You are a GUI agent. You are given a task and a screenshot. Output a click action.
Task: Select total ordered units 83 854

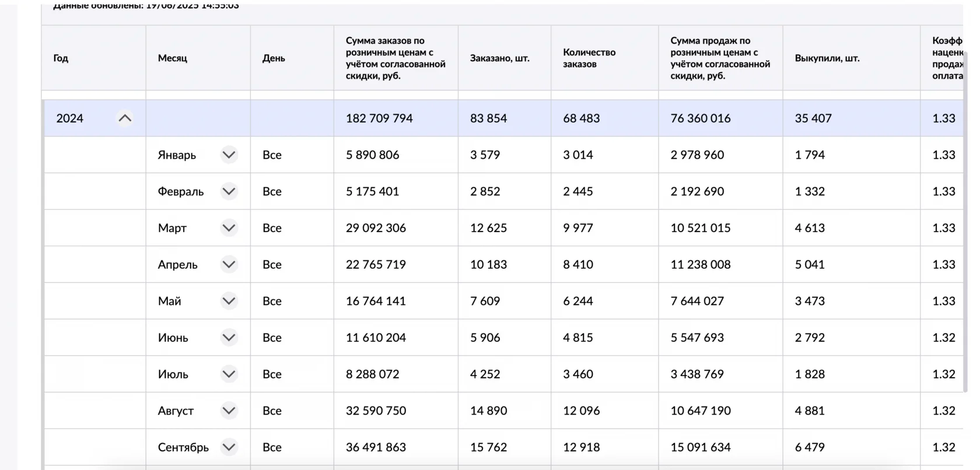(x=488, y=118)
